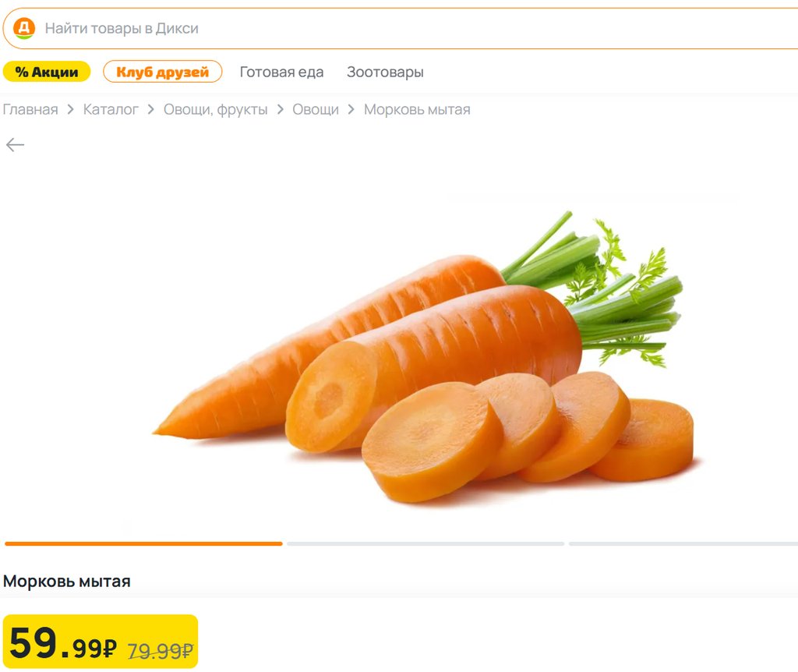Open the Готовая еда menu item
798x672 pixels.
click(x=281, y=73)
